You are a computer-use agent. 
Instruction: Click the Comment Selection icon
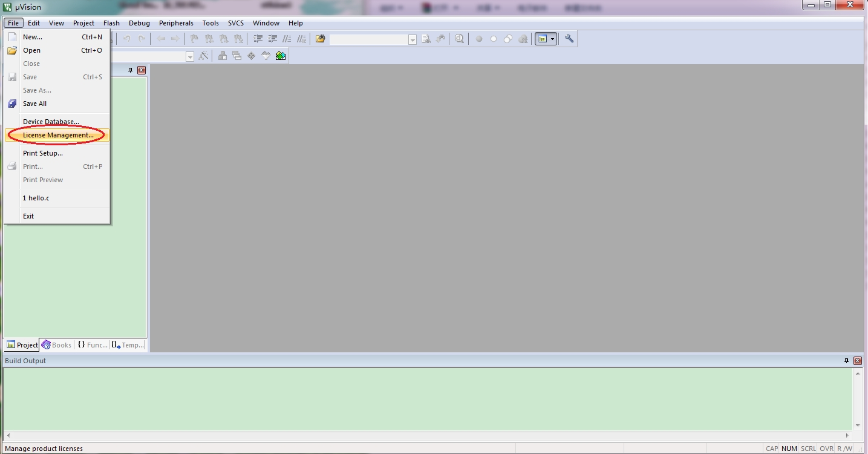(287, 39)
